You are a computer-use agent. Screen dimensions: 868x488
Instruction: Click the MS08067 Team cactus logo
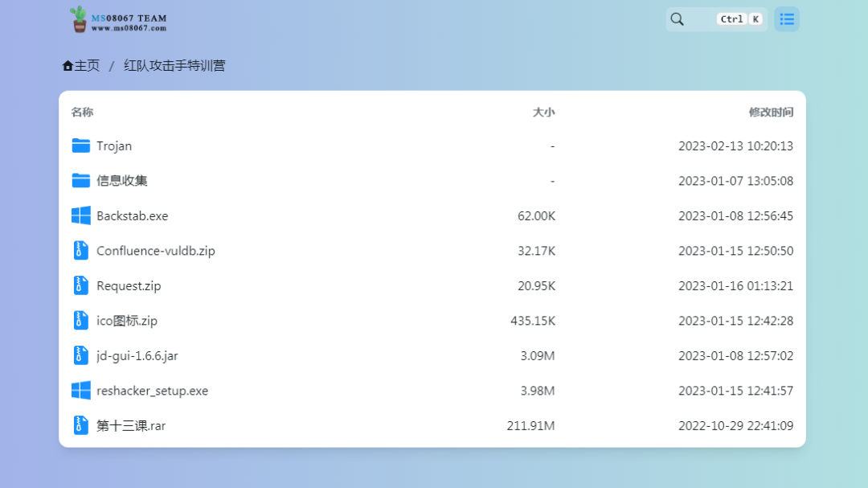(118, 20)
